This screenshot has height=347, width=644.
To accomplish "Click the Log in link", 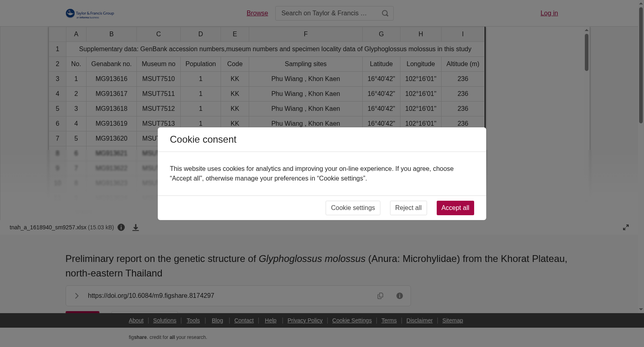I will [x=549, y=13].
